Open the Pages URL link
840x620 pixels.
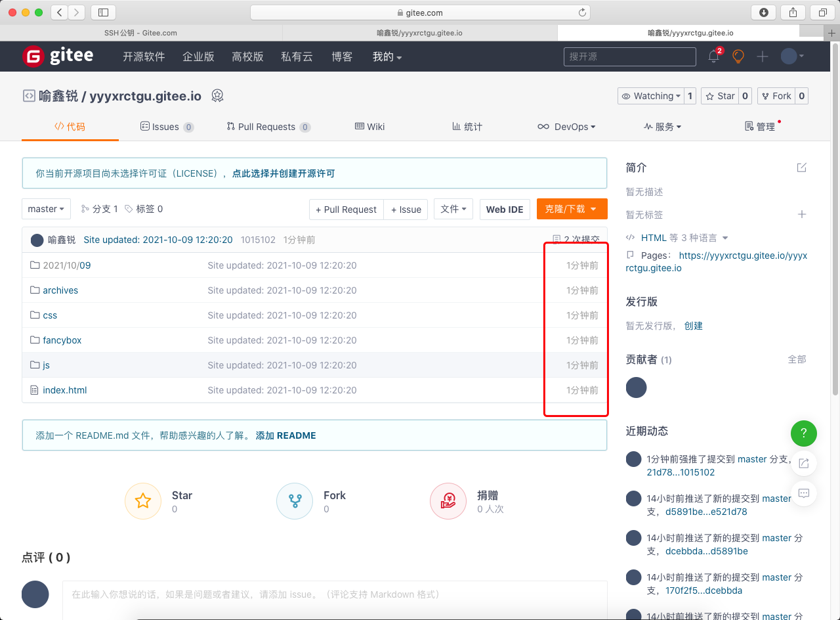[717, 261]
